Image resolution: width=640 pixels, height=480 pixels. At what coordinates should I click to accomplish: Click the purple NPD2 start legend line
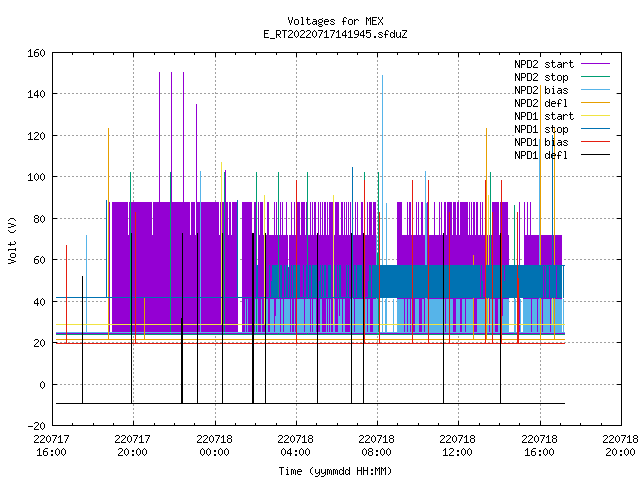point(595,64)
